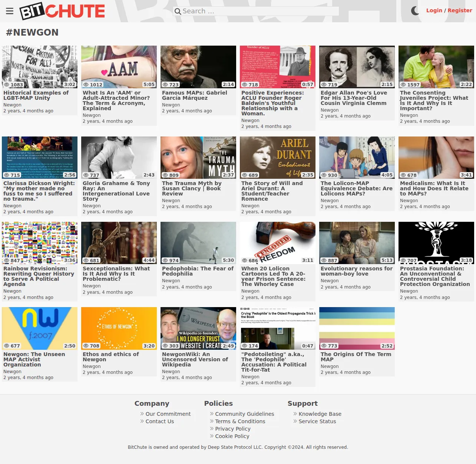Click the eye view-count icon showing 303
Screen dimensions: 476x464
(x=165, y=346)
